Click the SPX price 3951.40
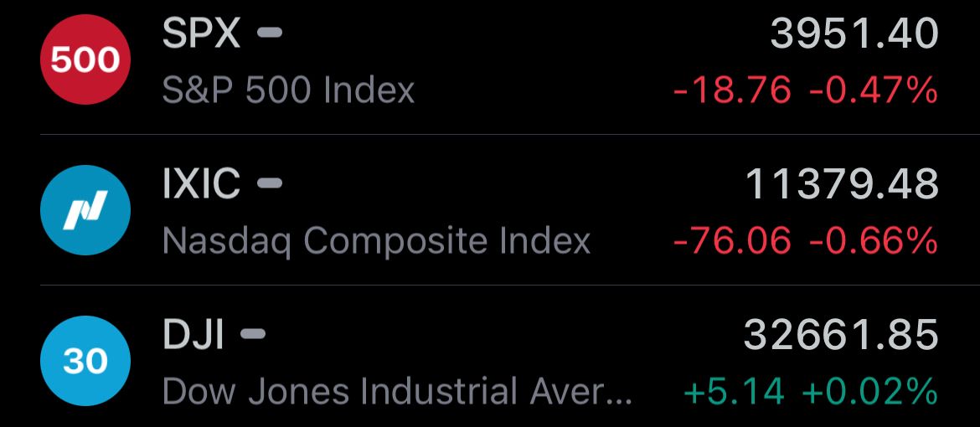The image size is (980, 427). click(x=854, y=33)
